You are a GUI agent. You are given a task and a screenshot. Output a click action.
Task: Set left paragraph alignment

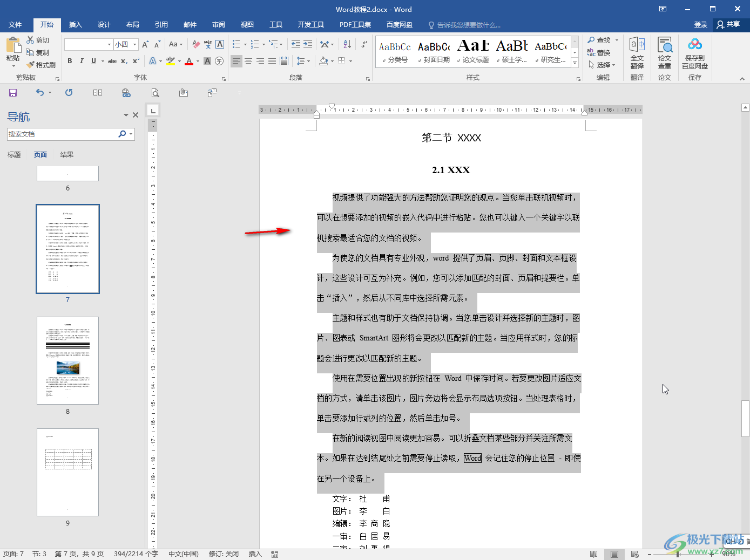pyautogui.click(x=237, y=61)
